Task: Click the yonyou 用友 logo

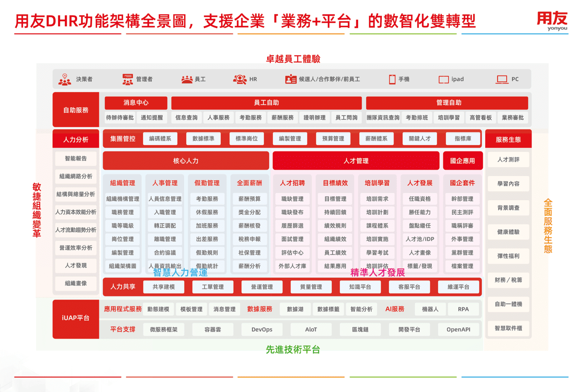Action: 552,21
